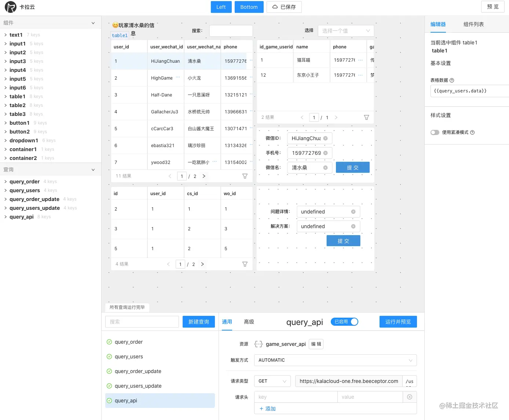Click the 提交 button beside 微信名
Screen dimensions: 509x420
[353, 168]
